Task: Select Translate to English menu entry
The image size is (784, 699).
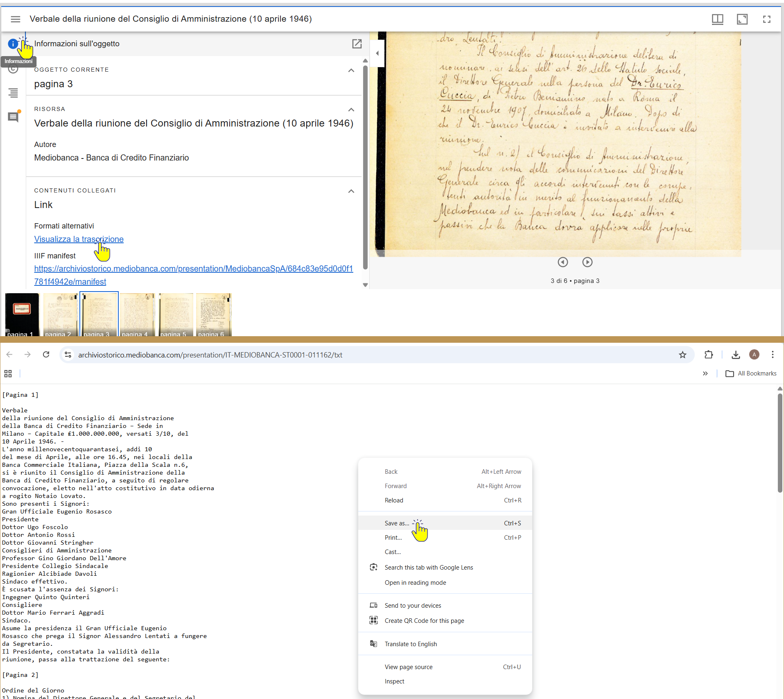Action: click(411, 644)
